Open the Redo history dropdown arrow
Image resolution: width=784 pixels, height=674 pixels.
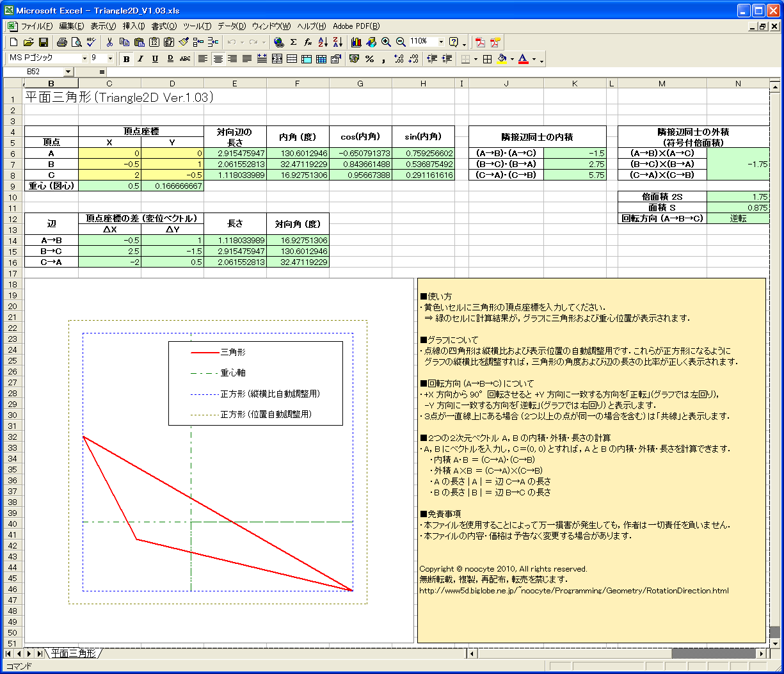(264, 42)
